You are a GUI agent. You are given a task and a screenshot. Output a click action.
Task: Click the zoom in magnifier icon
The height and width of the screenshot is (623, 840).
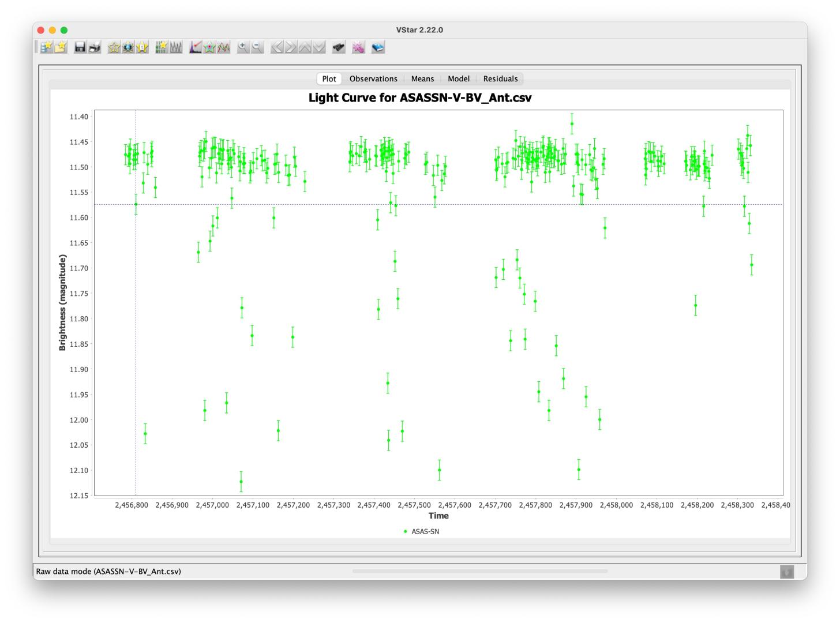click(243, 47)
